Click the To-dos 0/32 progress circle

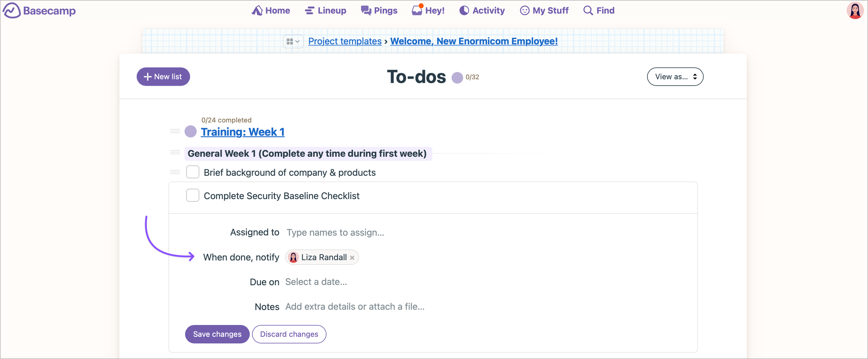[457, 77]
